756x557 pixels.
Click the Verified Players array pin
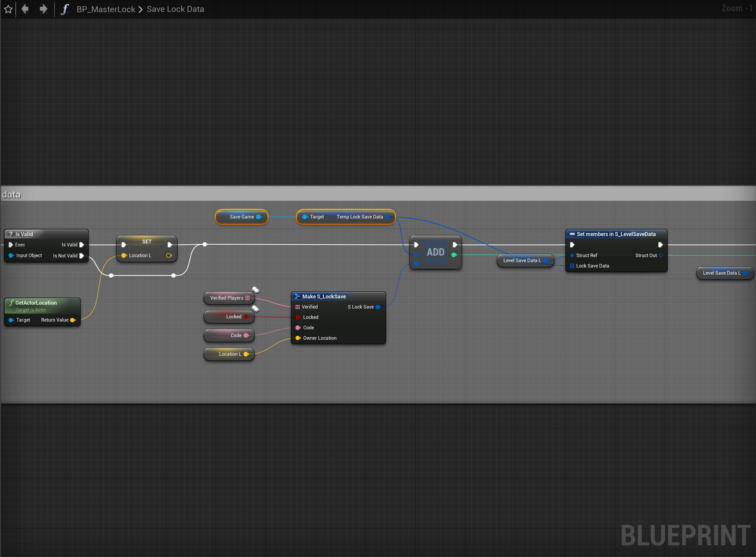[247, 298]
